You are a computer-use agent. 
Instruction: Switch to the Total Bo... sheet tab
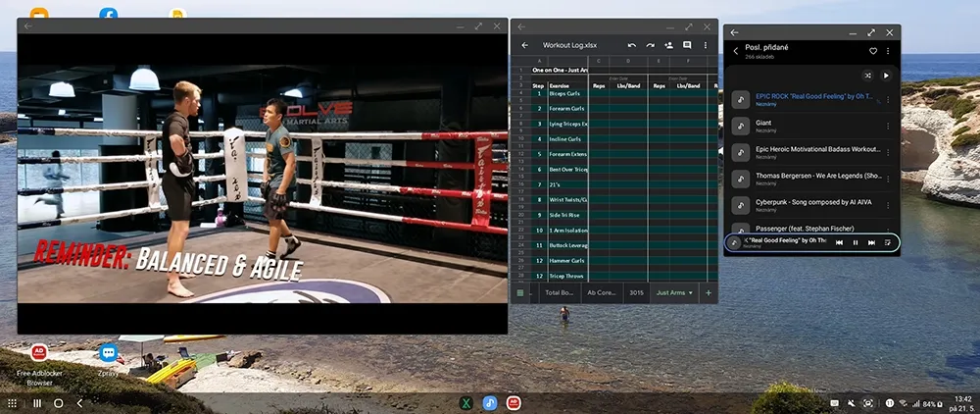[560, 292]
